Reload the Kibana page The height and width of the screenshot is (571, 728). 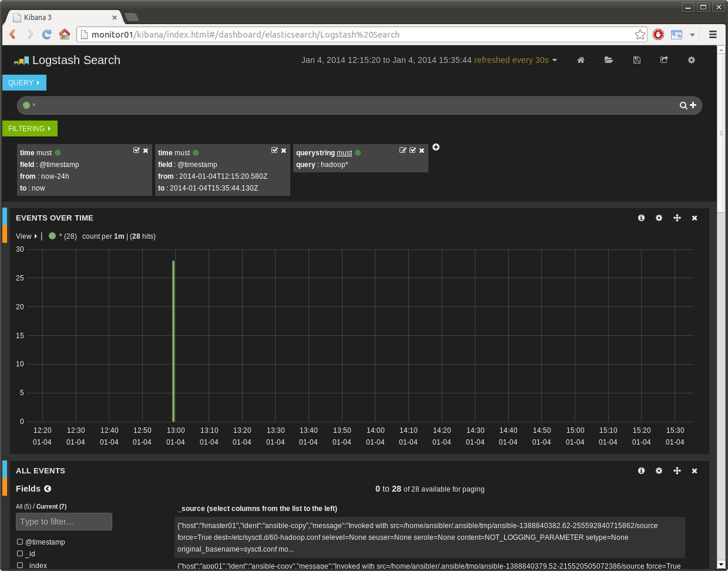tap(47, 34)
